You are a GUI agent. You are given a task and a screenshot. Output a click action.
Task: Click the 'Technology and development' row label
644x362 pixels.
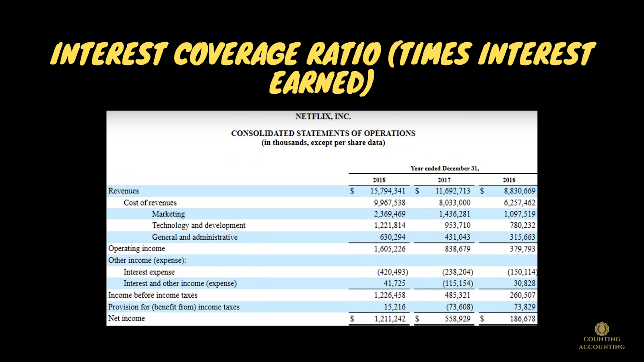coord(199,226)
